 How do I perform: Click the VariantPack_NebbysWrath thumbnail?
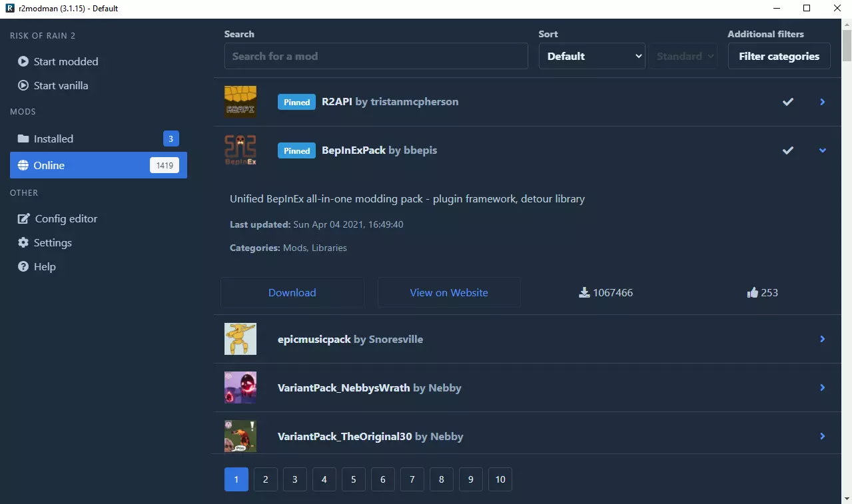240,387
